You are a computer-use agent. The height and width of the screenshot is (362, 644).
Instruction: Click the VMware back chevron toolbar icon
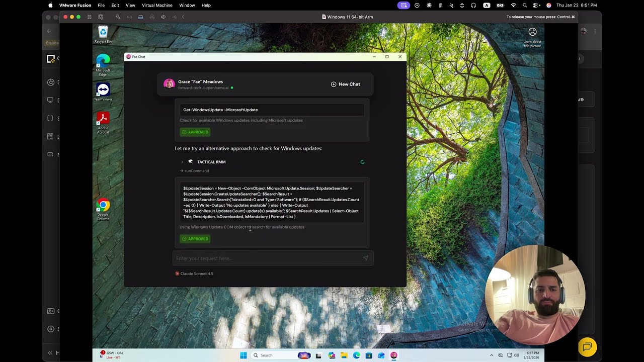pyautogui.click(x=183, y=17)
